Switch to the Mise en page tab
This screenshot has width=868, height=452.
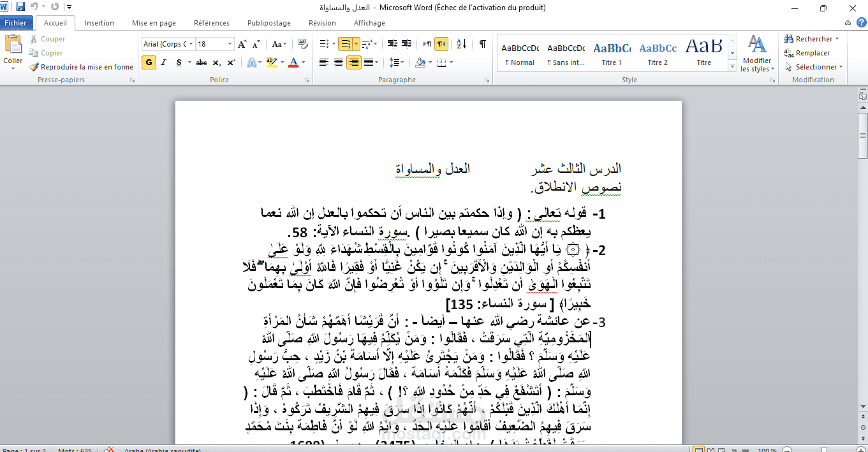pos(154,23)
